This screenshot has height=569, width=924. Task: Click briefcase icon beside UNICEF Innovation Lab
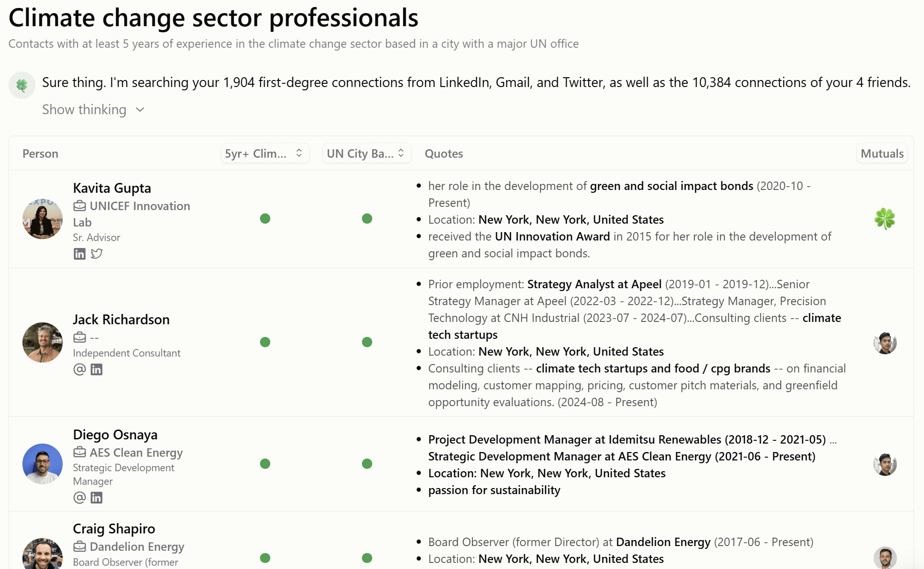click(x=79, y=206)
